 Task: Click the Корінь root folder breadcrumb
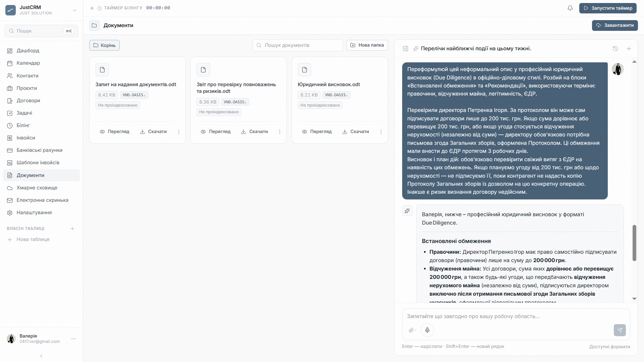(x=104, y=45)
